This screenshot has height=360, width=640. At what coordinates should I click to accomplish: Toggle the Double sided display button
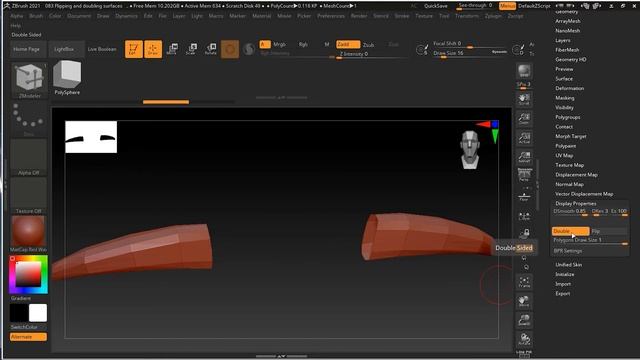click(570, 231)
